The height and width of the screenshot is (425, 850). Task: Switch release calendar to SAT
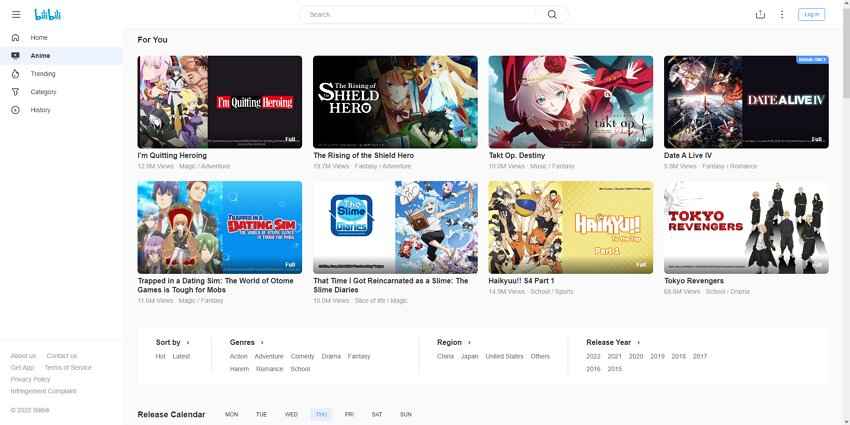point(377,414)
